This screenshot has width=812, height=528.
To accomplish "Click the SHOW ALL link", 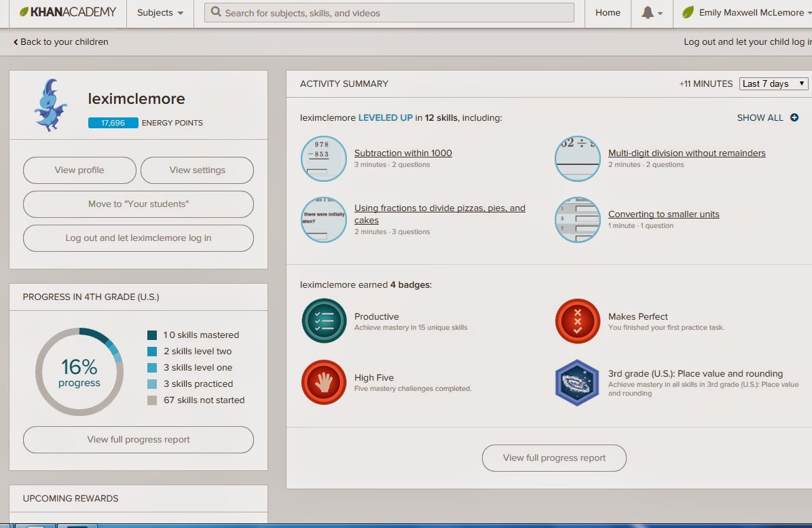I will pyautogui.click(x=760, y=117).
